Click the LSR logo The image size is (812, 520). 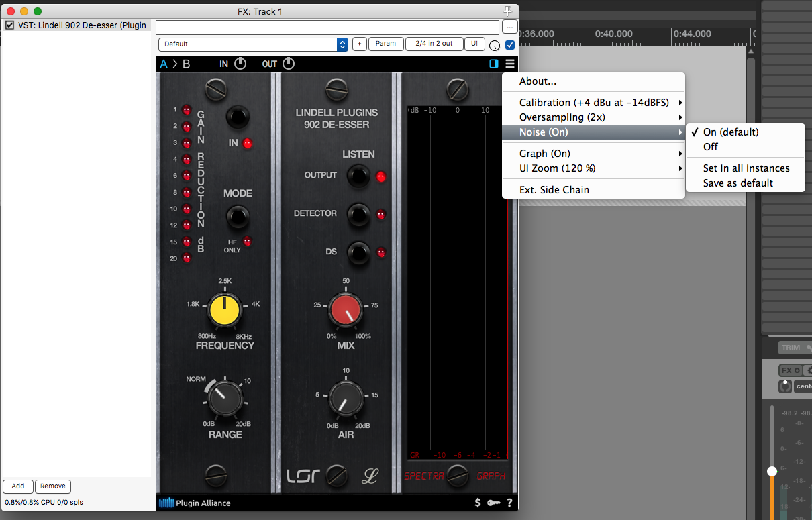[x=303, y=476]
